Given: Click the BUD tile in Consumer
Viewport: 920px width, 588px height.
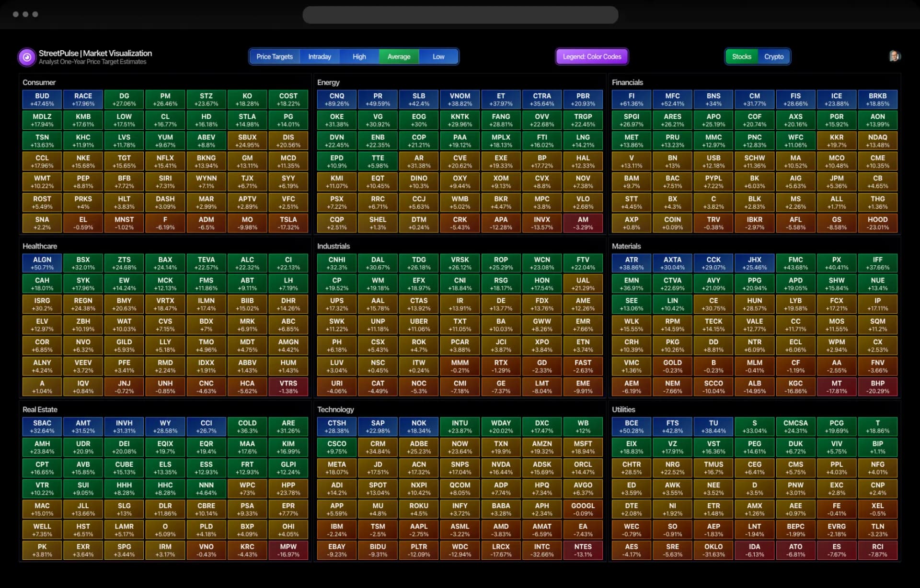Looking at the screenshot, I should click(x=42, y=100).
